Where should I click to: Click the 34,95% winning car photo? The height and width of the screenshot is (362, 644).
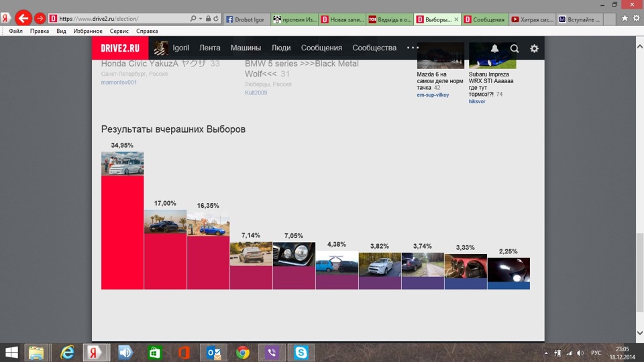(122, 164)
